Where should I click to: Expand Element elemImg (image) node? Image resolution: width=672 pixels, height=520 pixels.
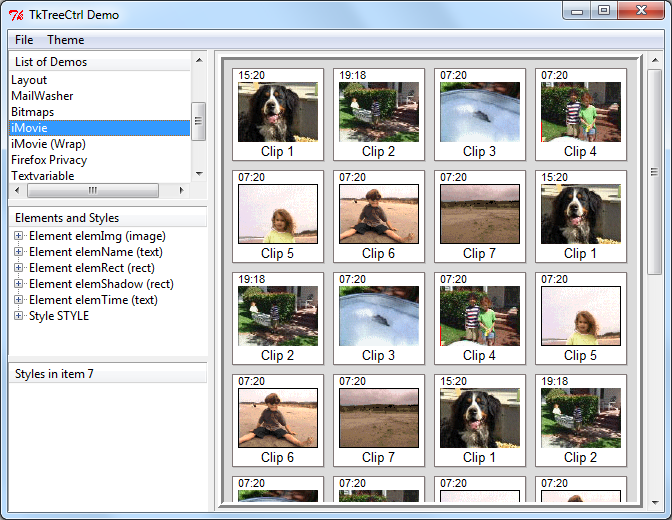[x=18, y=236]
